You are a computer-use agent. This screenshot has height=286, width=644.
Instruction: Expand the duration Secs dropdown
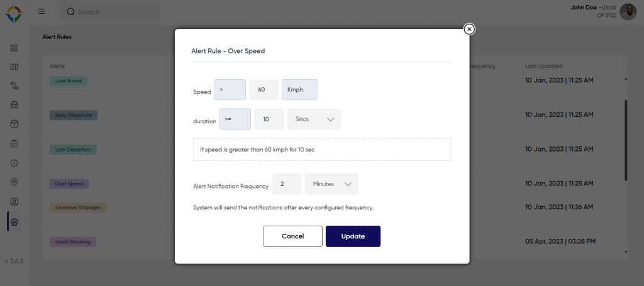314,119
